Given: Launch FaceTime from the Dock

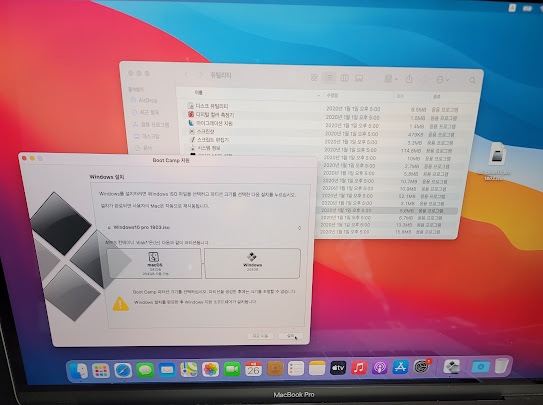Looking at the screenshot, I should pos(232,369).
